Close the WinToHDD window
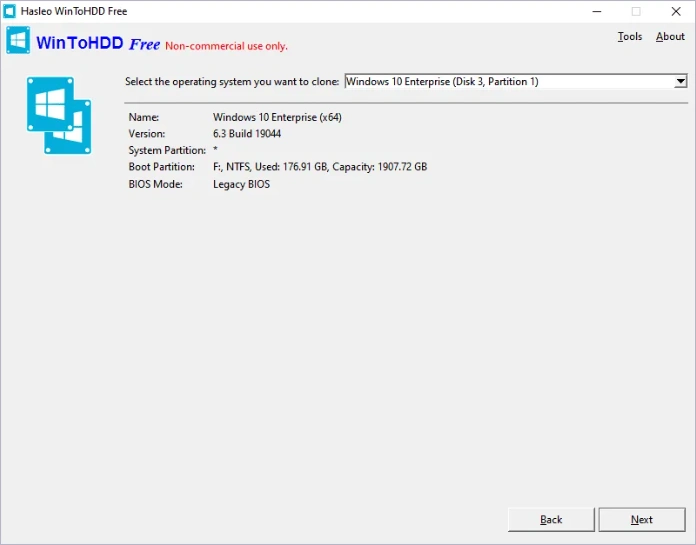The image size is (696, 545). pos(676,11)
